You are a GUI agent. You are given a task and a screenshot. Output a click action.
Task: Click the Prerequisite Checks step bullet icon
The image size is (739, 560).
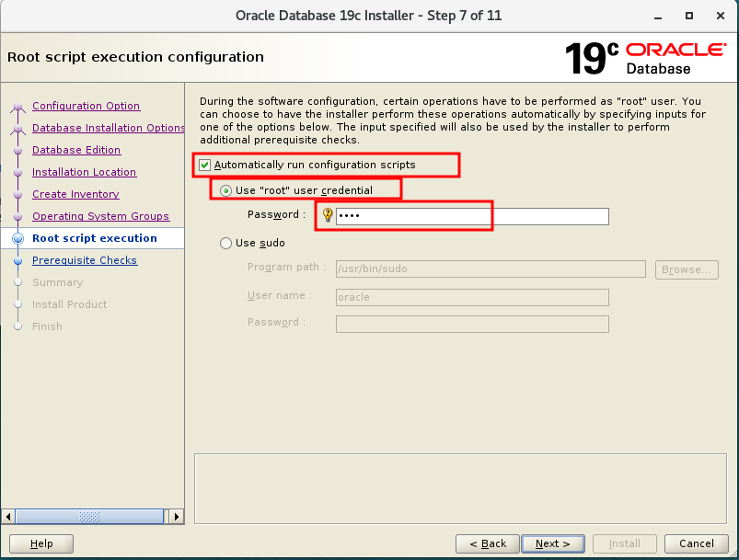(x=17, y=260)
